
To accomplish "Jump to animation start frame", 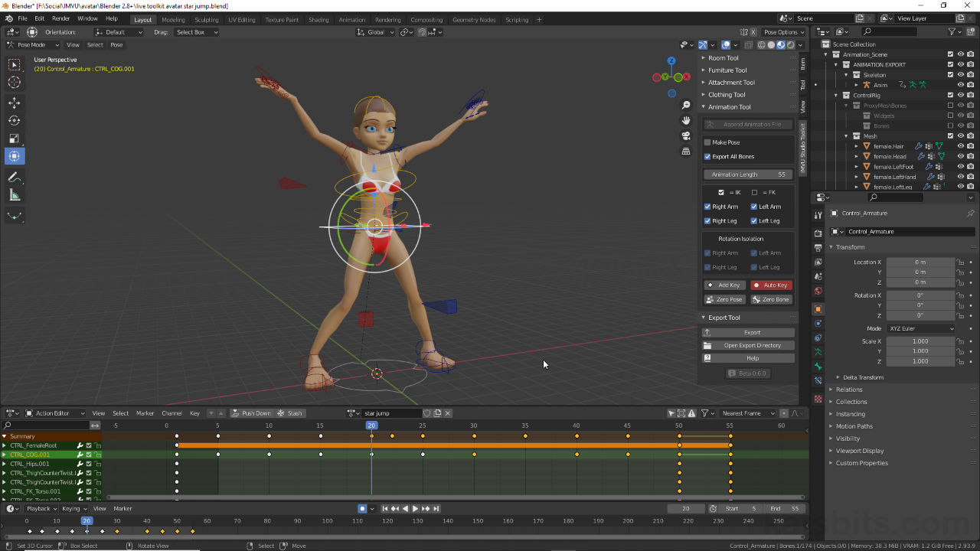I will (385, 508).
